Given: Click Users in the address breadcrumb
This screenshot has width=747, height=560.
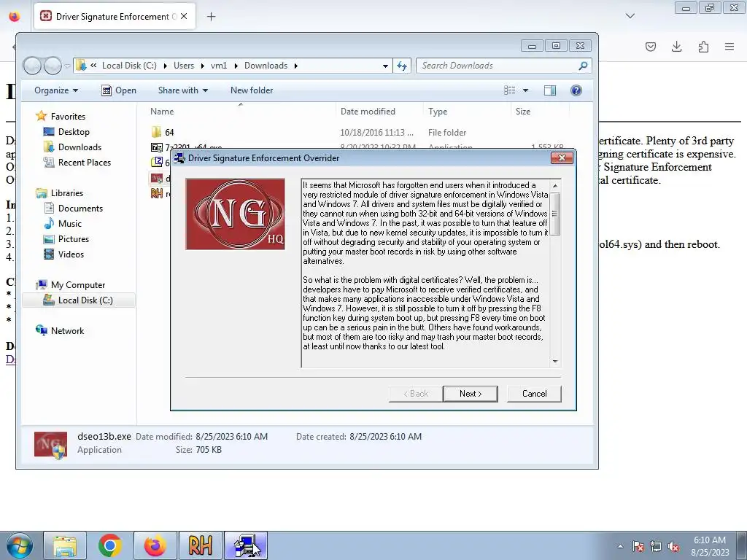Looking at the screenshot, I should 184,66.
